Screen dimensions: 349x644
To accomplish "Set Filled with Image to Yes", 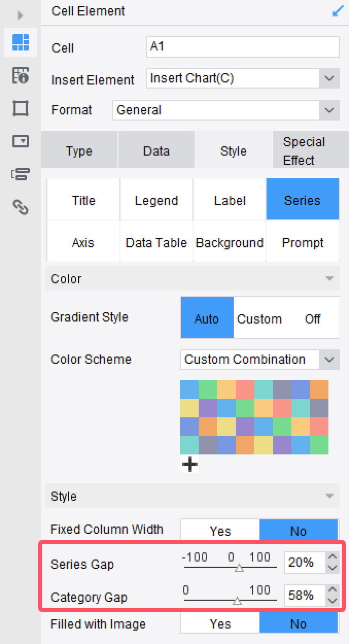I will [x=220, y=624].
